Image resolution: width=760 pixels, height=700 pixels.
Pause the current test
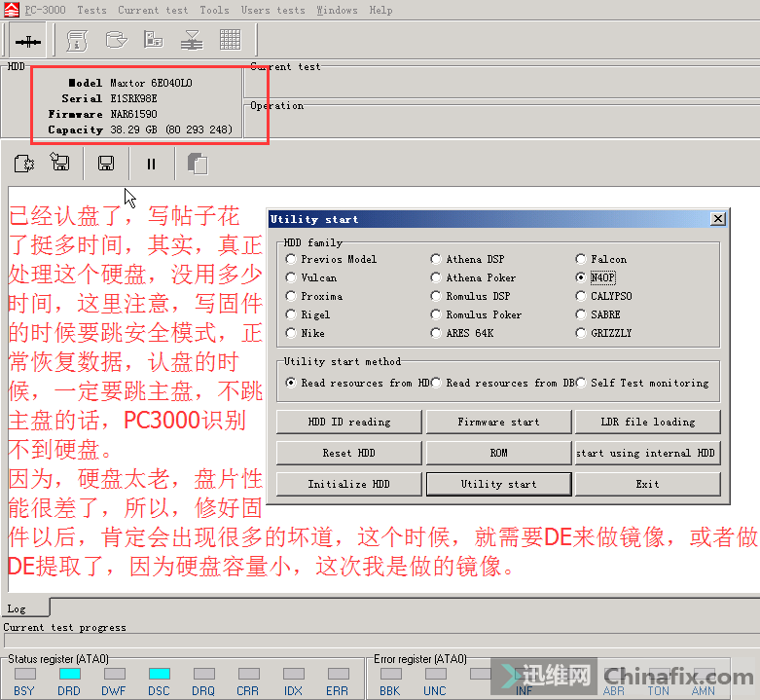tap(151, 164)
